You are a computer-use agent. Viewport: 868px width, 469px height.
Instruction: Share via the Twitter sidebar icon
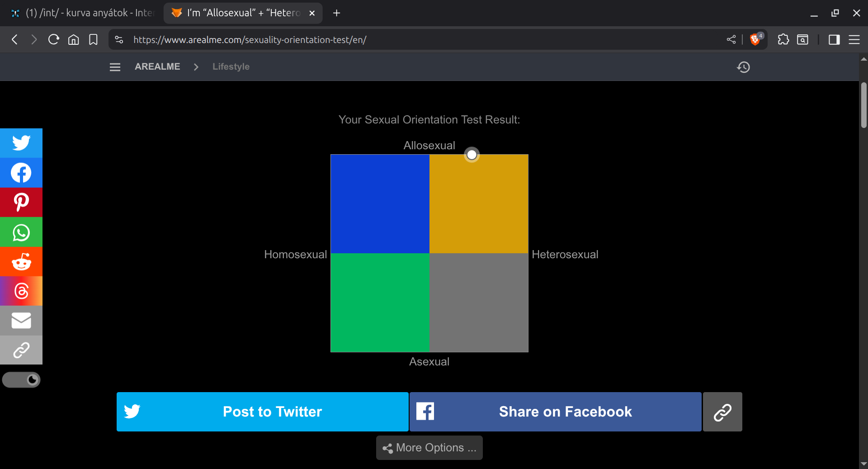[21, 143]
